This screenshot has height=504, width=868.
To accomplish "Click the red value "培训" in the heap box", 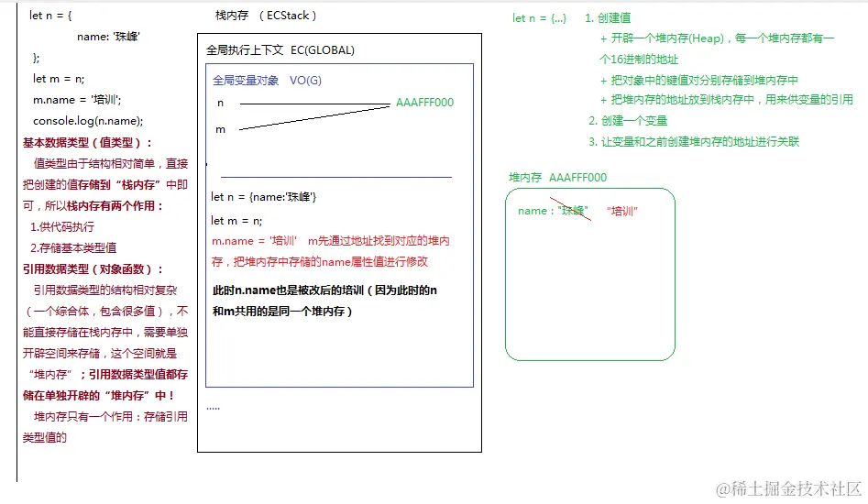I will click(622, 211).
